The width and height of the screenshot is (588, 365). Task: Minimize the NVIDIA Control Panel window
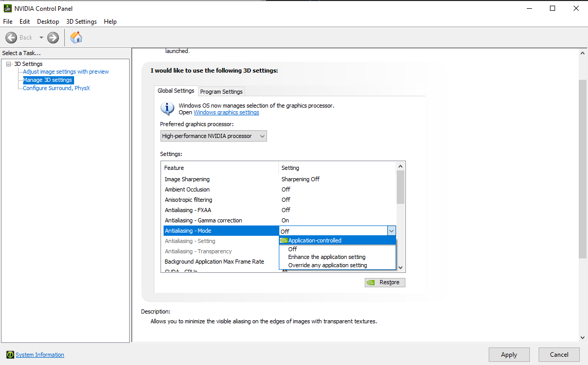529,8
